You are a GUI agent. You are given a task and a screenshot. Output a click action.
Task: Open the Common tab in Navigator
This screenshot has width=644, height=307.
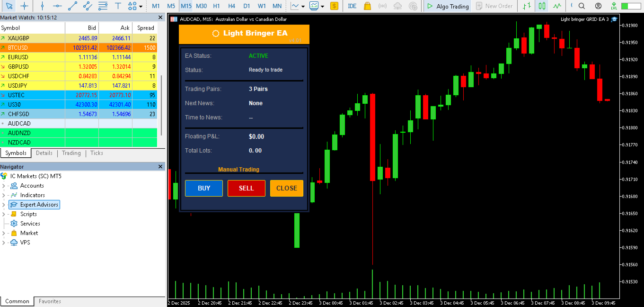[x=17, y=301]
